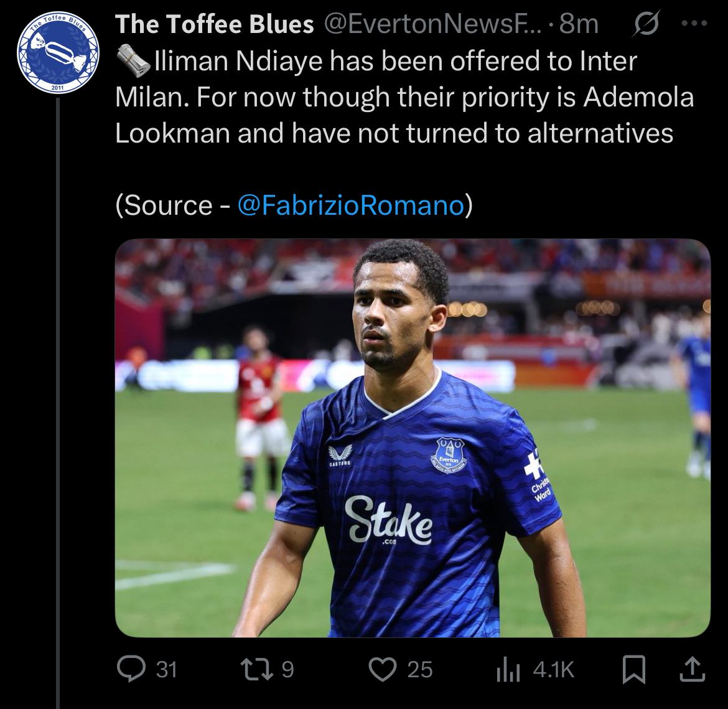Open the three-dot more options menu
Screen dimensions: 728x709
(x=694, y=24)
